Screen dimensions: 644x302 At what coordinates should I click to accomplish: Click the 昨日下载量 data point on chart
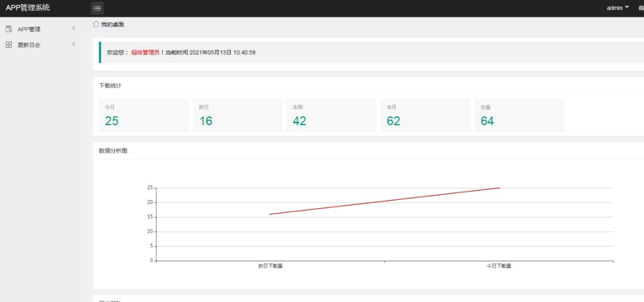pos(270,214)
